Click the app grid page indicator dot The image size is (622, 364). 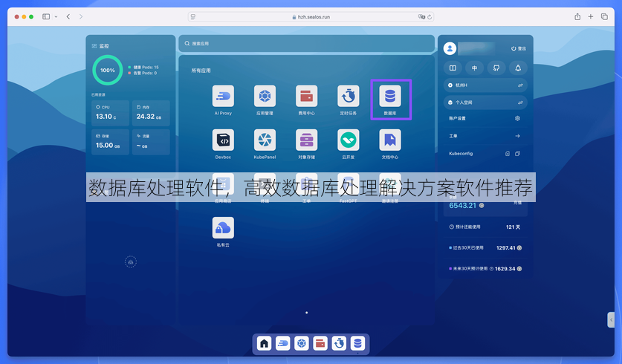tap(307, 313)
